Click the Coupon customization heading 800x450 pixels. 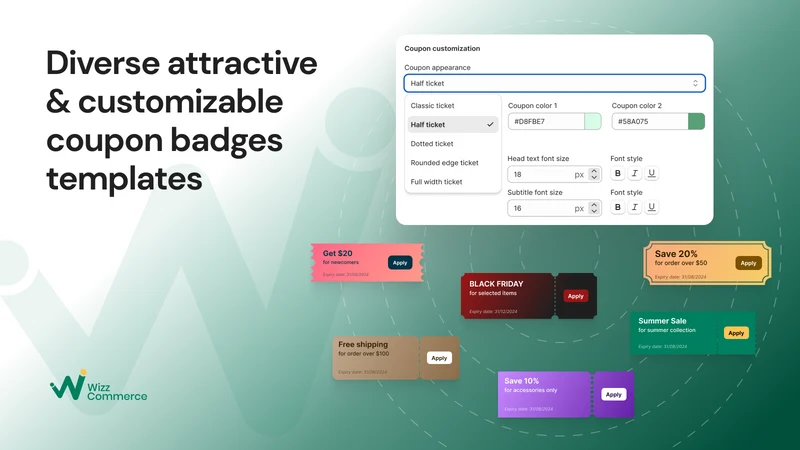click(x=442, y=48)
